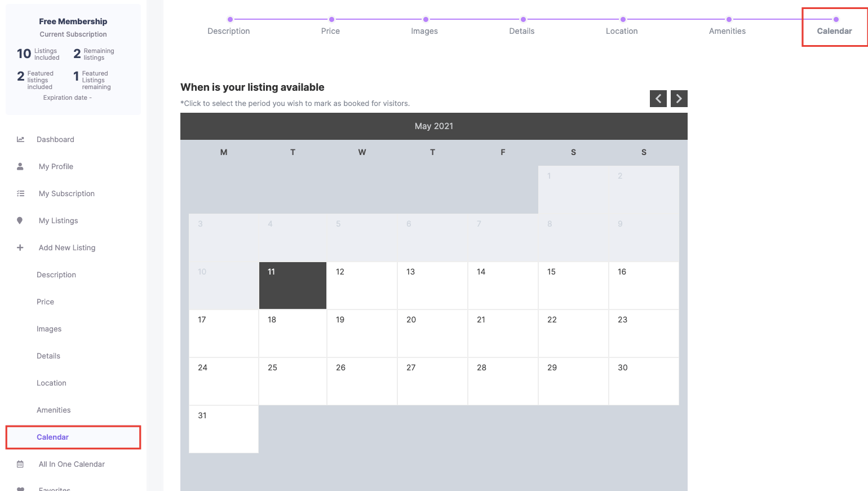The width and height of the screenshot is (868, 491).
Task: Click the highlighted Calendar sidebar entry
Action: 52,437
